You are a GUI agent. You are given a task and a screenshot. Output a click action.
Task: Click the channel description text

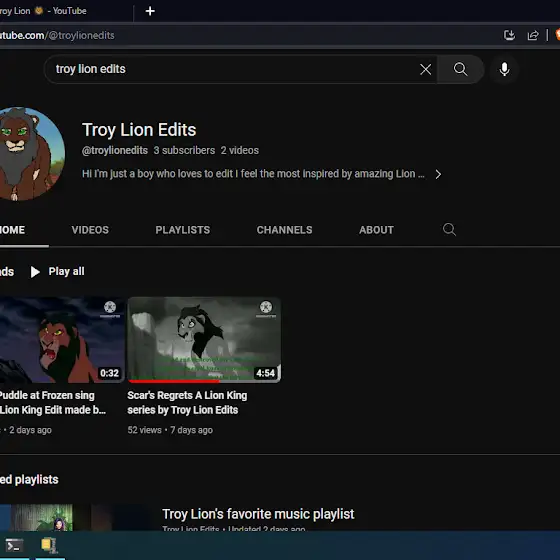tap(253, 174)
